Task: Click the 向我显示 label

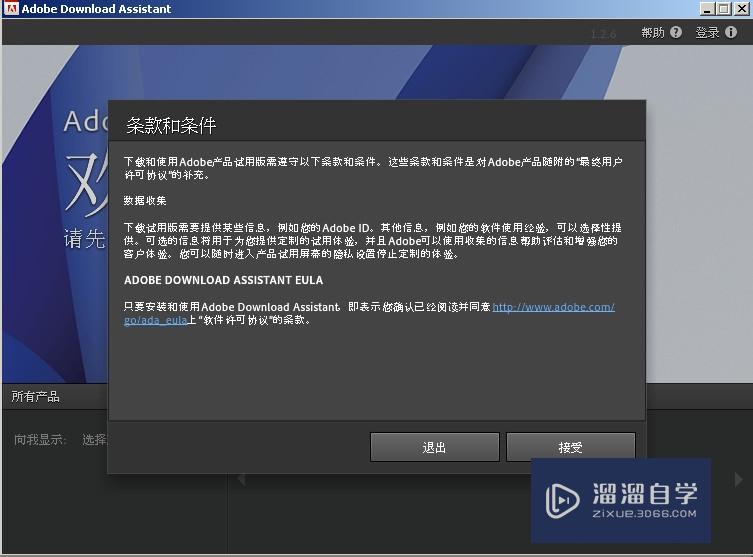Action: coord(40,439)
